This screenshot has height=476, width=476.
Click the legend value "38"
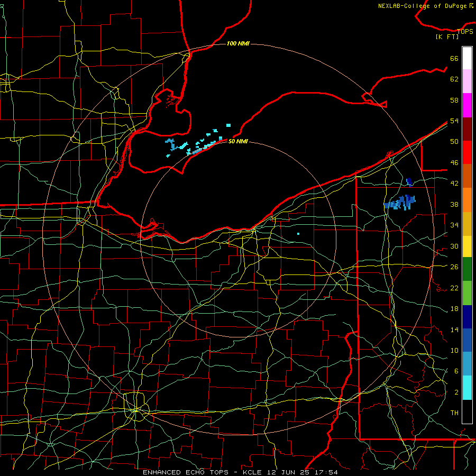pos(454,204)
